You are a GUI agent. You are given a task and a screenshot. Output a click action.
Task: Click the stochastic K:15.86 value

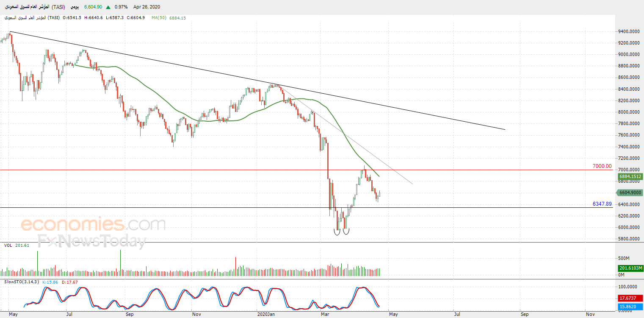coord(50,282)
